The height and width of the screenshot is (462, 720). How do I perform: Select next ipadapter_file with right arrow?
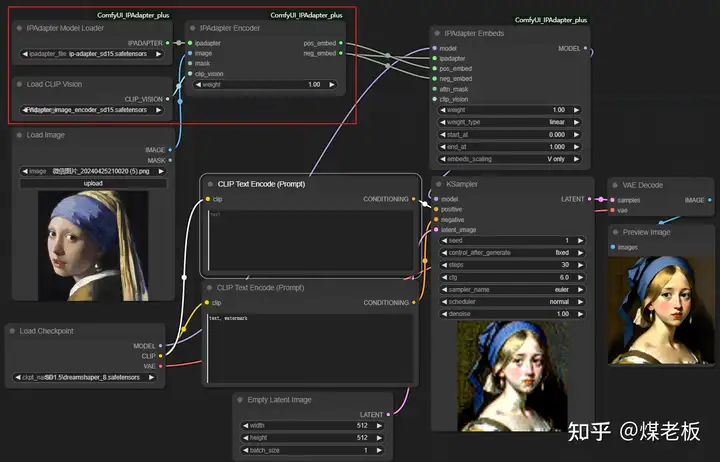pos(158,54)
